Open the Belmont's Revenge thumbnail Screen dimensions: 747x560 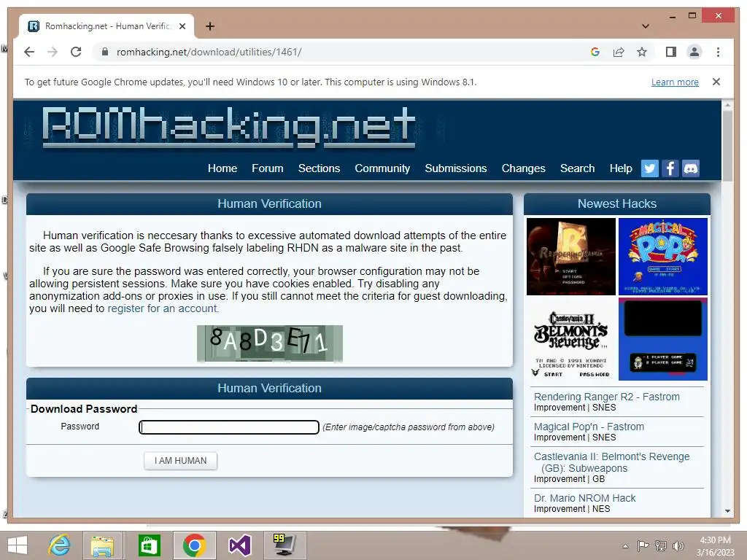570,339
